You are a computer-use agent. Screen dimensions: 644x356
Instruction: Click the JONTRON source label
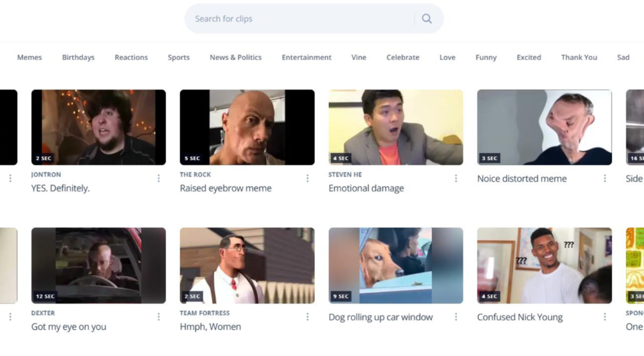click(x=46, y=174)
